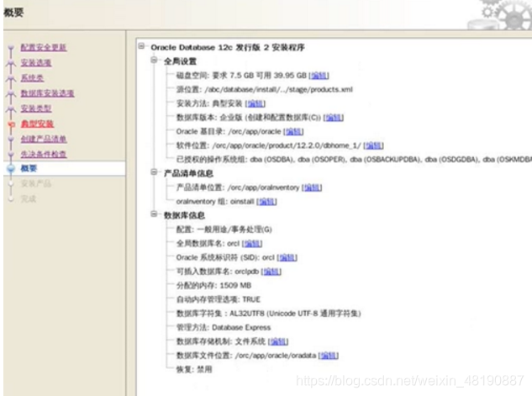Select the 分配的内存 1509 MB row
Screen dimensions: 532x396
(213, 285)
